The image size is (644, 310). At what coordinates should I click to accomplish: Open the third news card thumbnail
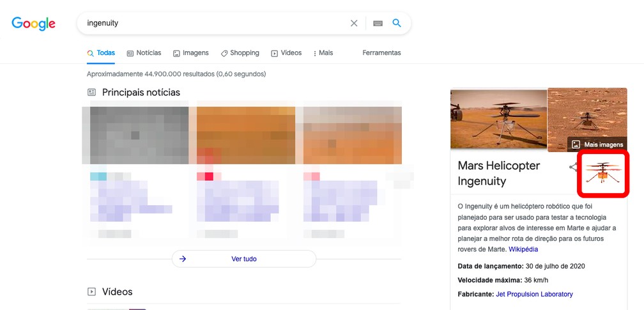(x=353, y=136)
